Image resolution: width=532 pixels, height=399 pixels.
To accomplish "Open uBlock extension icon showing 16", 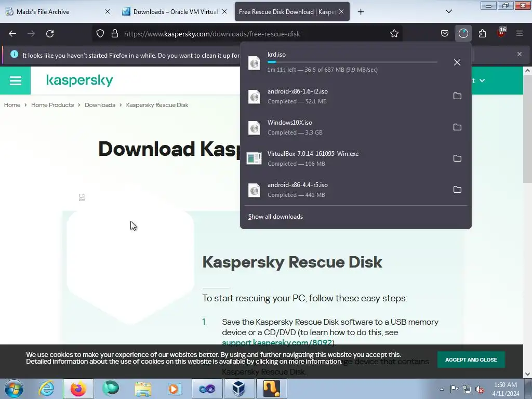I will [501, 33].
